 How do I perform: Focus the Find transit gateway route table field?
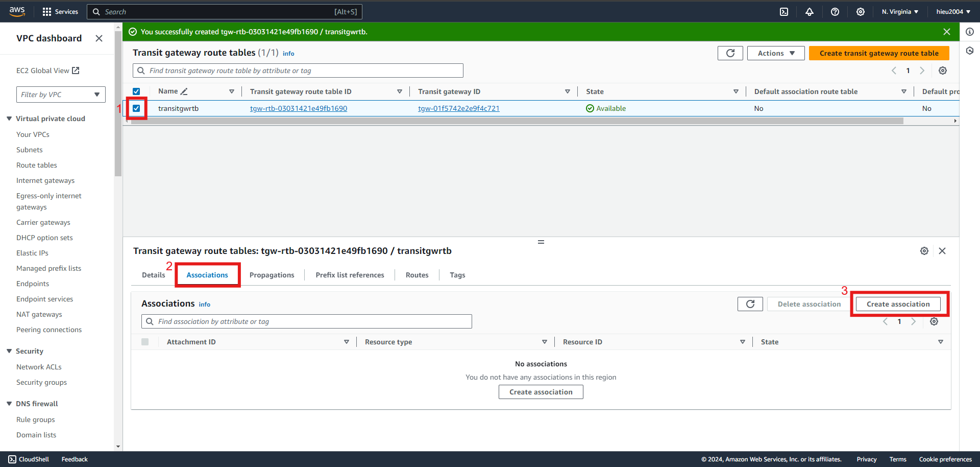[298, 71]
